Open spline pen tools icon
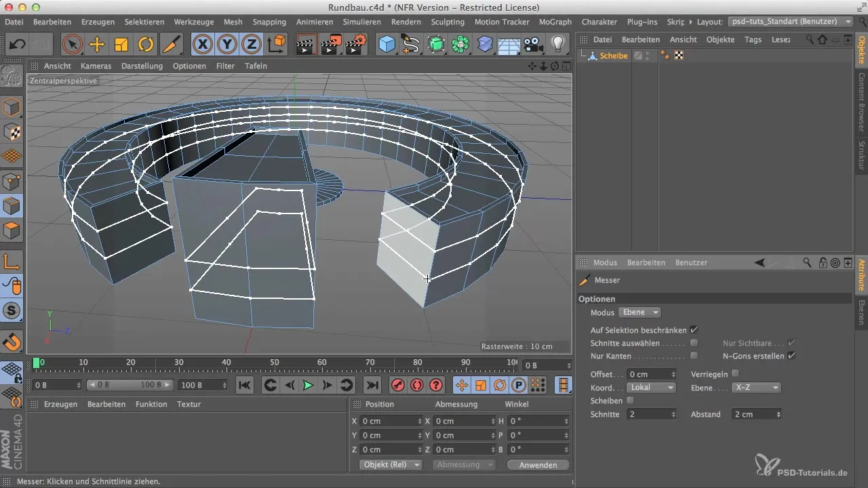The image size is (868, 488). tap(411, 45)
